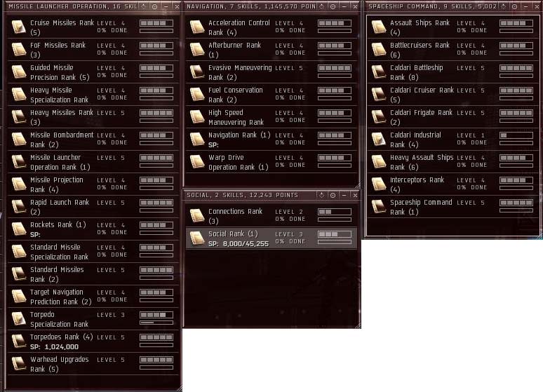Click the Torpedo Specialization level progress bar

click(x=156, y=315)
